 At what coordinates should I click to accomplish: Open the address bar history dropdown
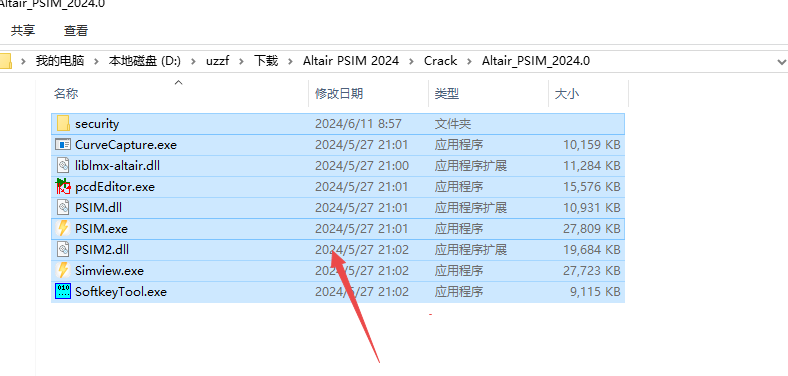pos(781,62)
